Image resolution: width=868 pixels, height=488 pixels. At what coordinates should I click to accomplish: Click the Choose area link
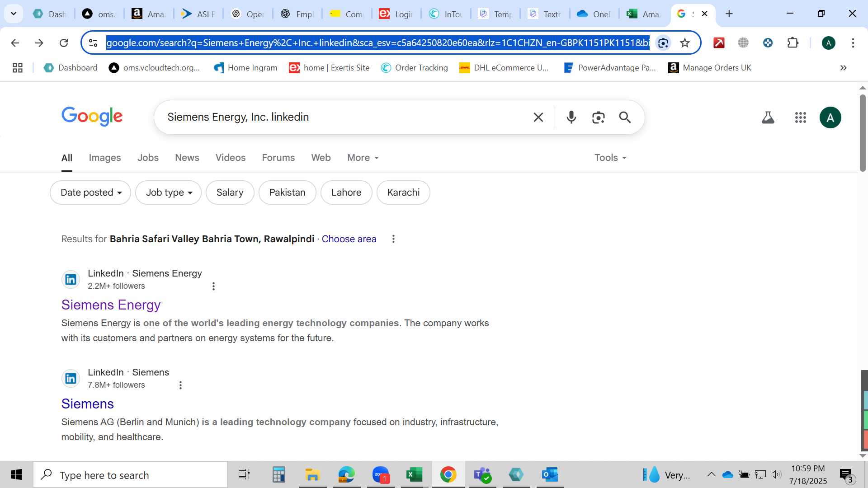[349, 239]
